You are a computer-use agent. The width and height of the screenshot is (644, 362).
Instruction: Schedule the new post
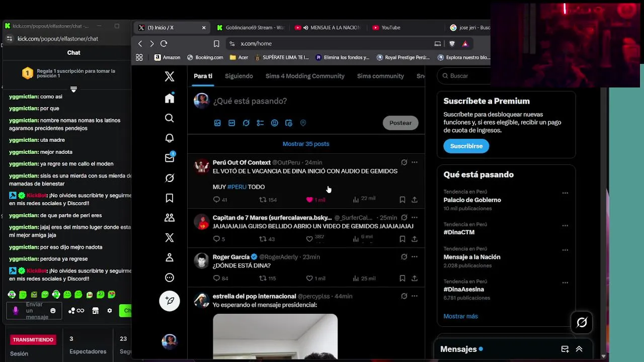pos(288,123)
